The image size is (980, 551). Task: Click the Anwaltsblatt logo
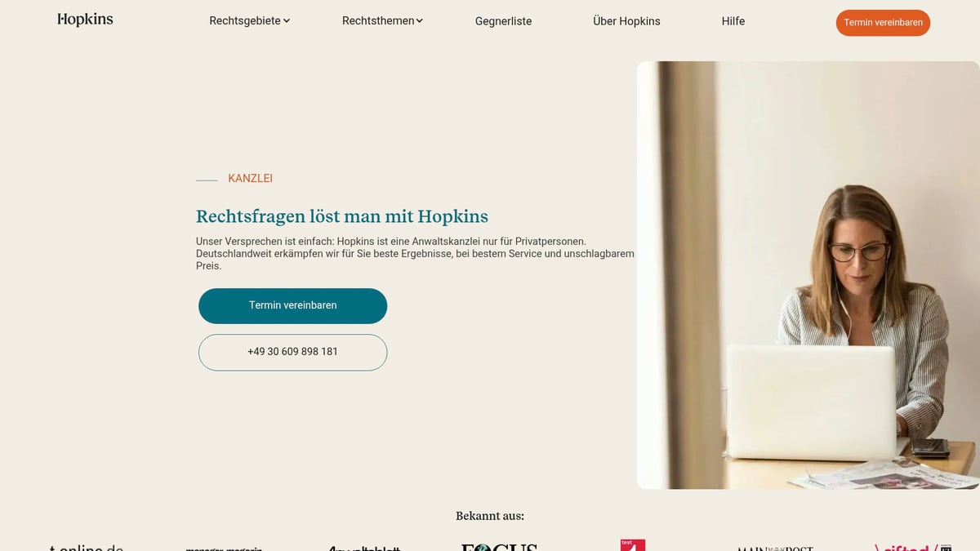364,549
